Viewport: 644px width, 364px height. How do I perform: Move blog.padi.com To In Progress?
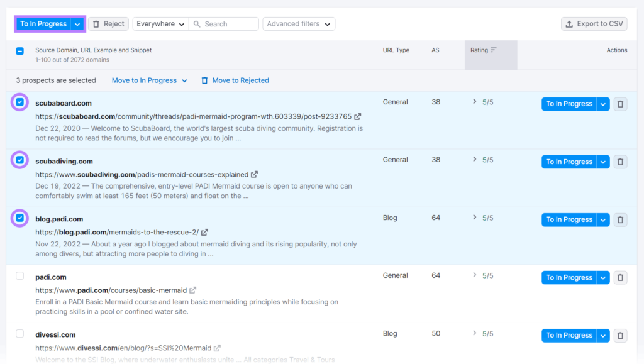[x=569, y=219]
